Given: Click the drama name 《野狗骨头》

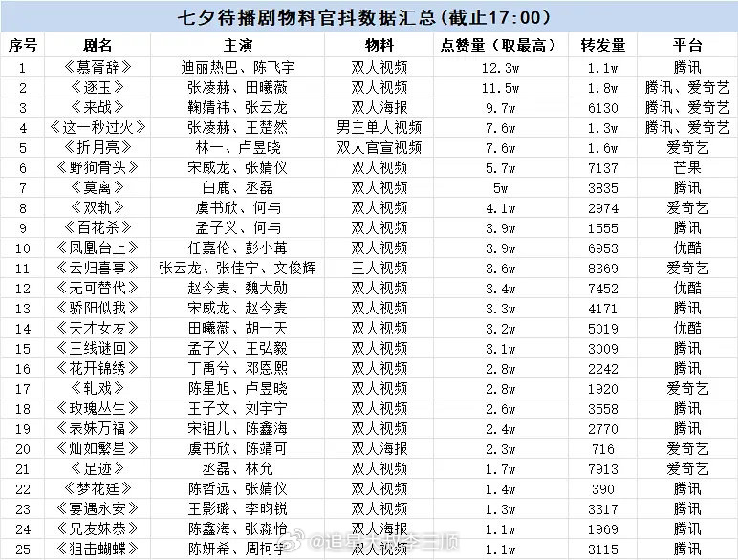Looking at the screenshot, I should pos(98,167).
